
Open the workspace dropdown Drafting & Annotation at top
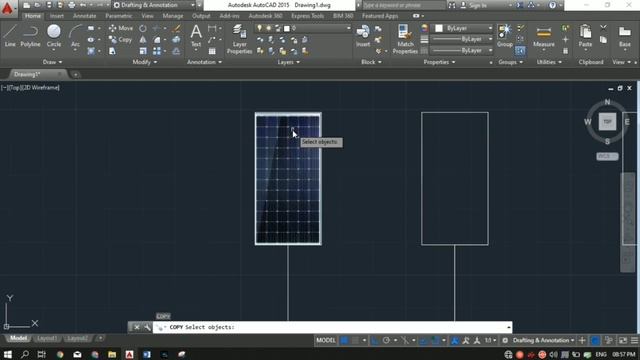point(154,5)
